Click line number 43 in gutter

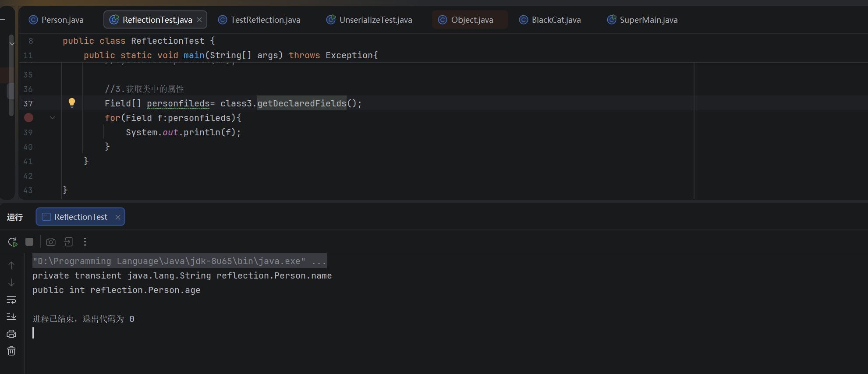coord(28,190)
